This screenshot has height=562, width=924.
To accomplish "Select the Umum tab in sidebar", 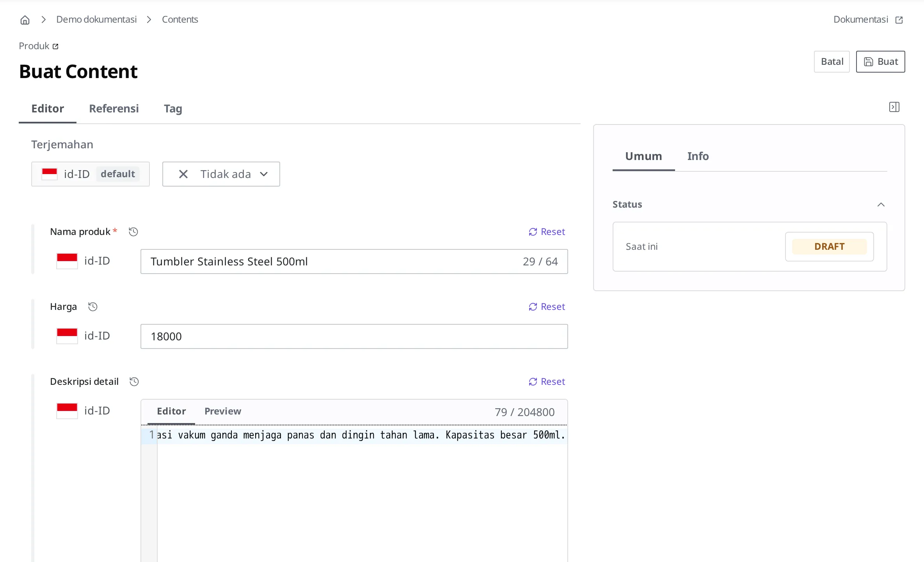I will [x=643, y=156].
